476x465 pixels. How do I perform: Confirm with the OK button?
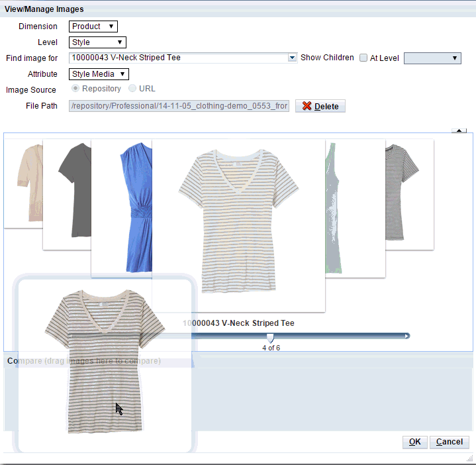(x=415, y=442)
